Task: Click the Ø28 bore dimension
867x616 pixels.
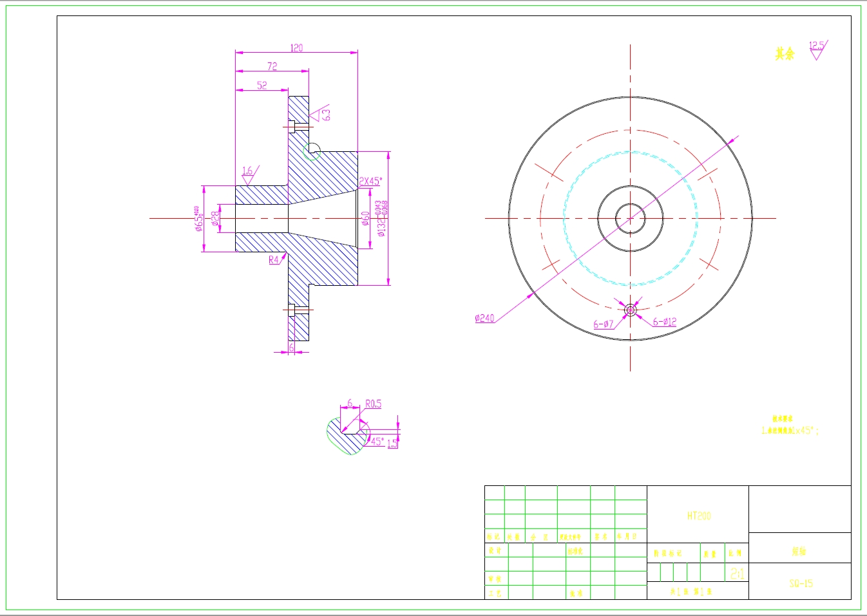Action: point(214,219)
